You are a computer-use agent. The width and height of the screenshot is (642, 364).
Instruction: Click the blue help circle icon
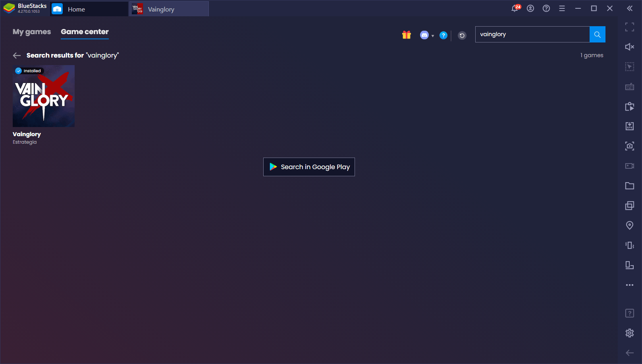click(443, 35)
